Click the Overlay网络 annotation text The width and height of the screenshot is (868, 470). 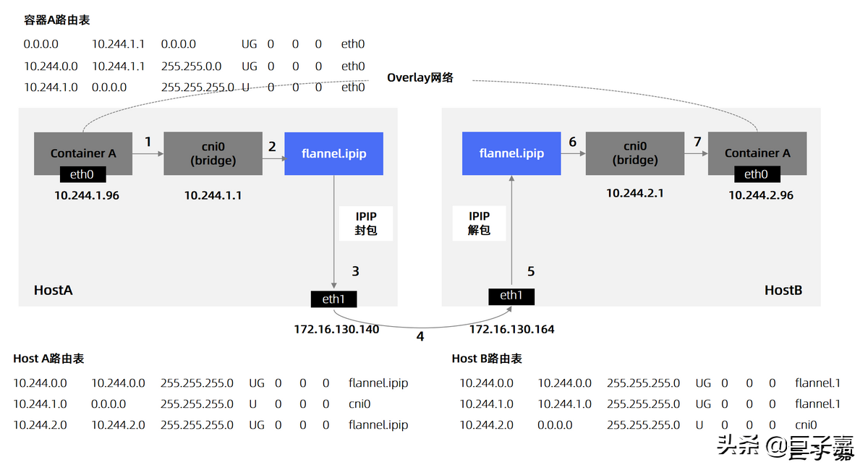tap(420, 77)
